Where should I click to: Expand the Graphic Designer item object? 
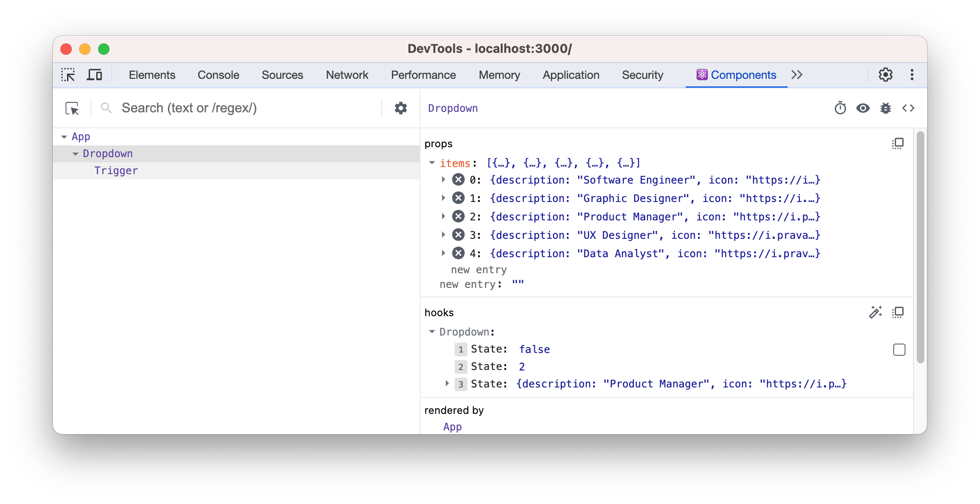pos(443,198)
